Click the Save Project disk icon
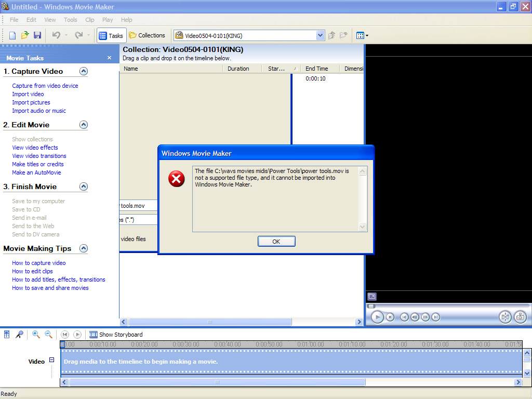532x399 pixels. pyautogui.click(x=37, y=35)
